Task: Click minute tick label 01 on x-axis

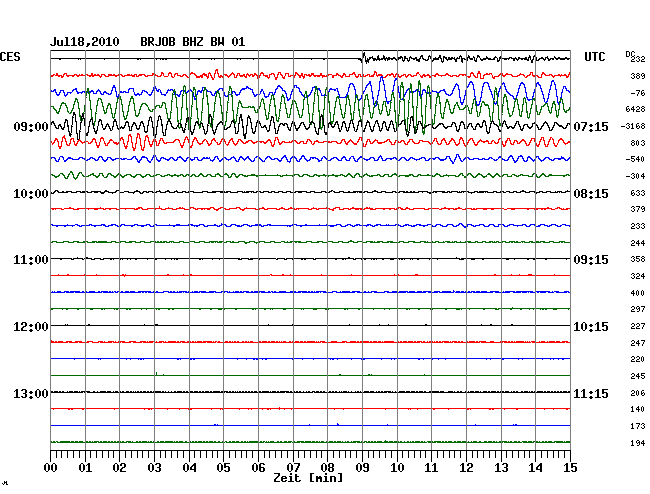Action: (85, 468)
